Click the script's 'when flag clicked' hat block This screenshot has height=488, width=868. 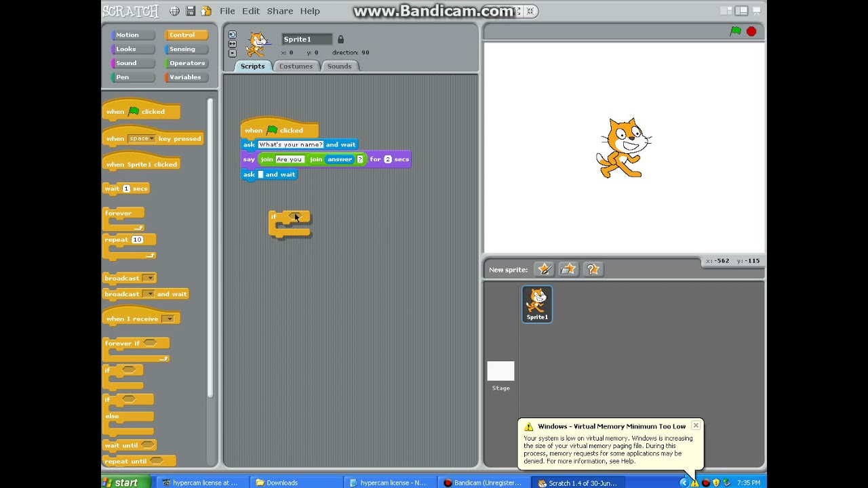coord(279,128)
